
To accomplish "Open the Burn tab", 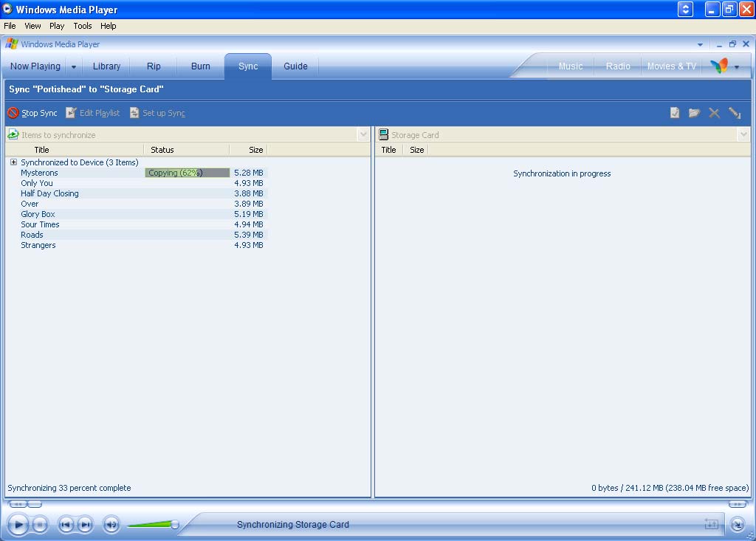I will [x=201, y=66].
